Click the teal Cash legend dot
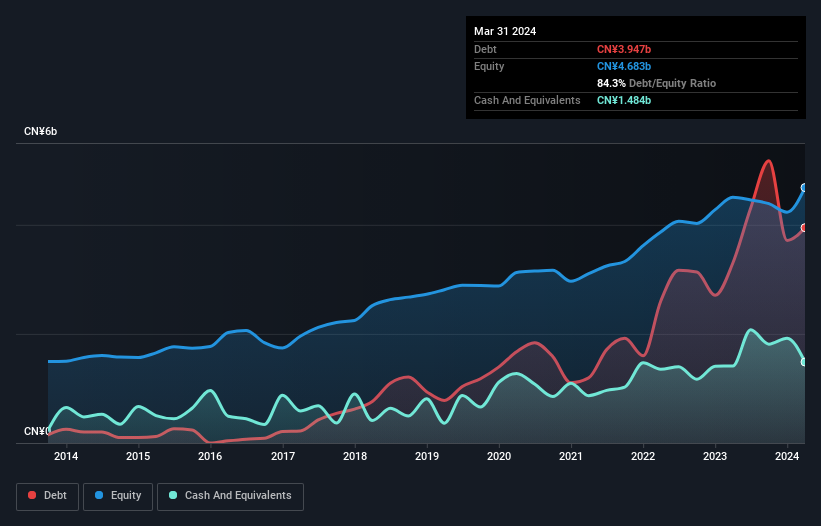The height and width of the screenshot is (526, 821). click(173, 495)
